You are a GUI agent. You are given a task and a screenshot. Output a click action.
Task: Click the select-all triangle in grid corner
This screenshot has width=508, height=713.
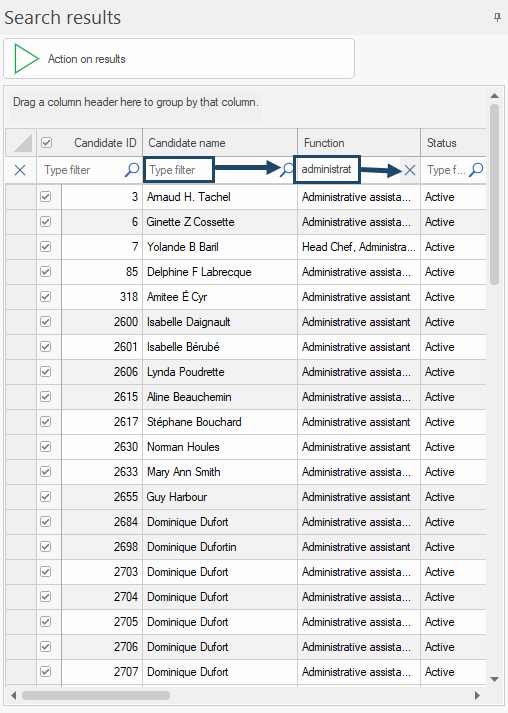[23, 143]
